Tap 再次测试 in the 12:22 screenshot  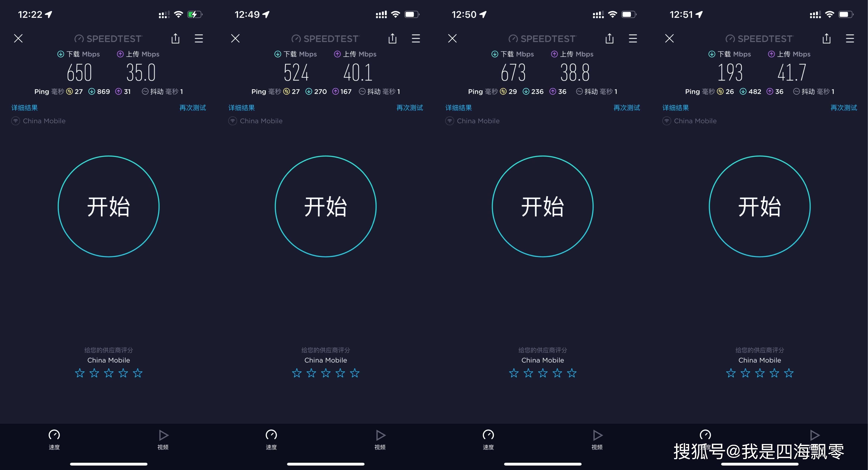click(x=192, y=108)
